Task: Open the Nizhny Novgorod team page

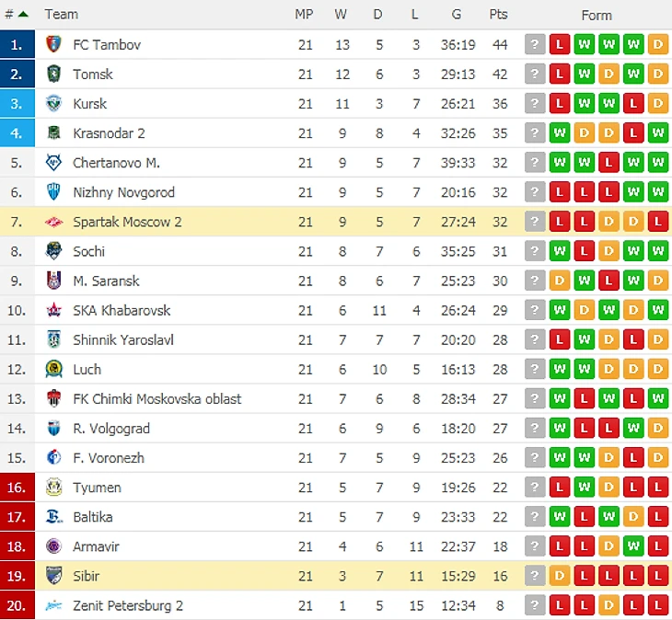Action: pos(123,192)
